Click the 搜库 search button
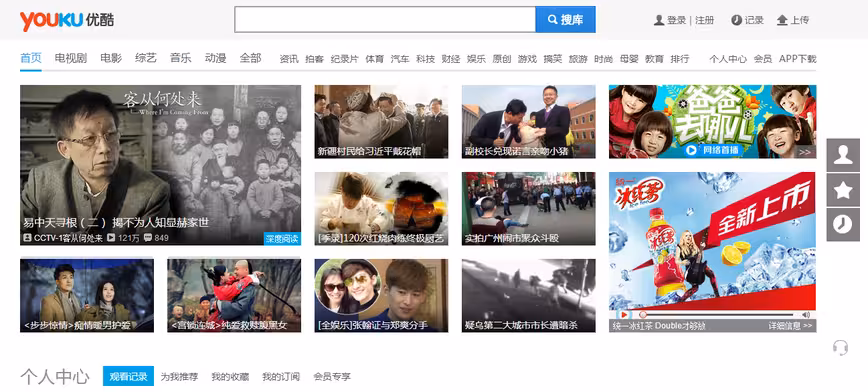Image resolution: width=868 pixels, height=392 pixels. pyautogui.click(x=565, y=19)
